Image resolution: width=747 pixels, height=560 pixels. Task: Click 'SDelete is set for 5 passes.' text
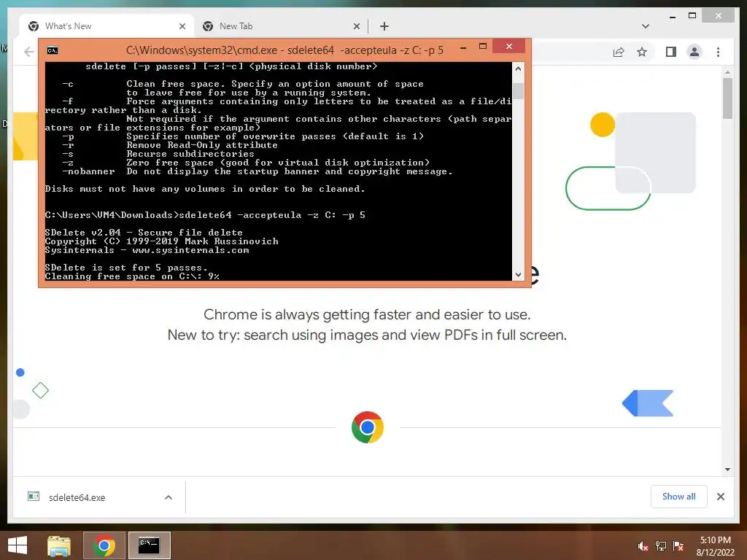pyautogui.click(x=126, y=268)
